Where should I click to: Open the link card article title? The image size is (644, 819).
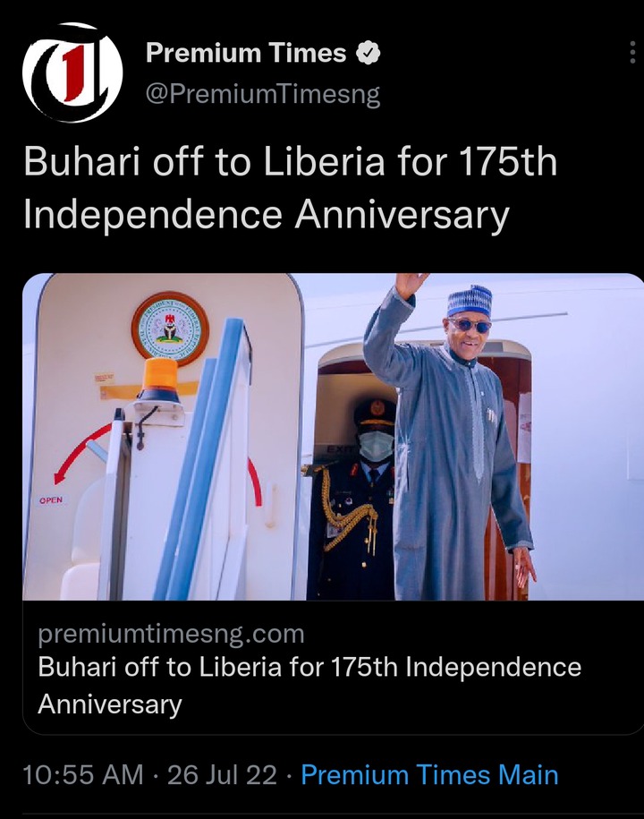coord(309,686)
